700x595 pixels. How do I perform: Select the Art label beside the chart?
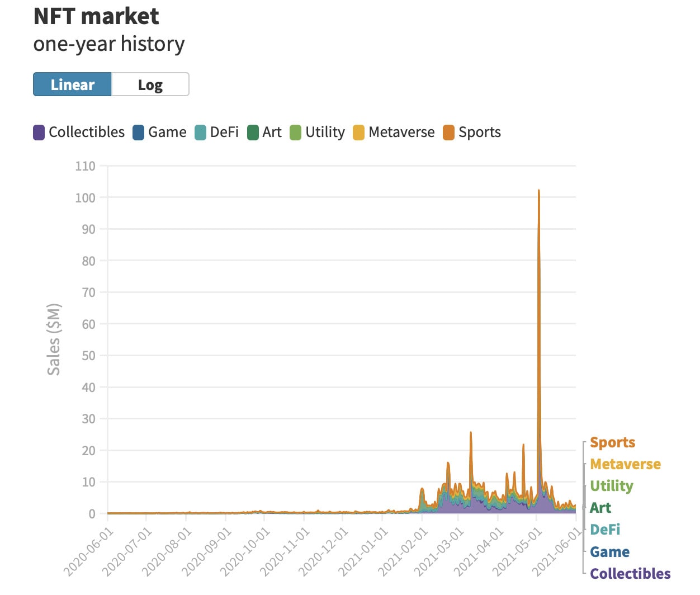[x=600, y=508]
